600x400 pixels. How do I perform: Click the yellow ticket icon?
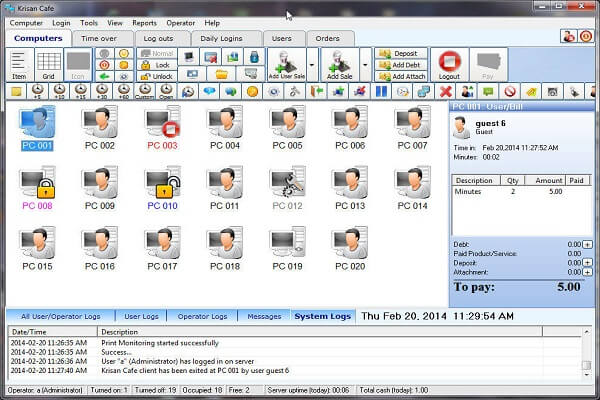[x=531, y=92]
